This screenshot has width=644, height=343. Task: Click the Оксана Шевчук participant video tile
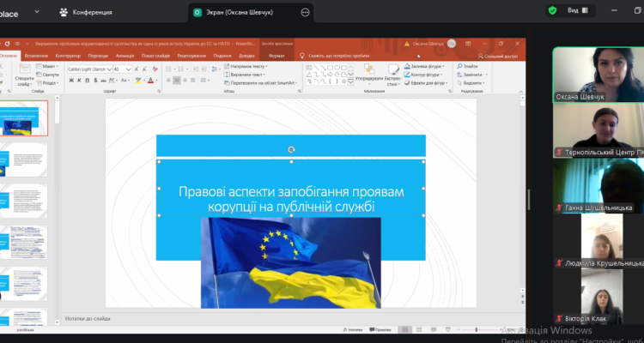coord(598,75)
